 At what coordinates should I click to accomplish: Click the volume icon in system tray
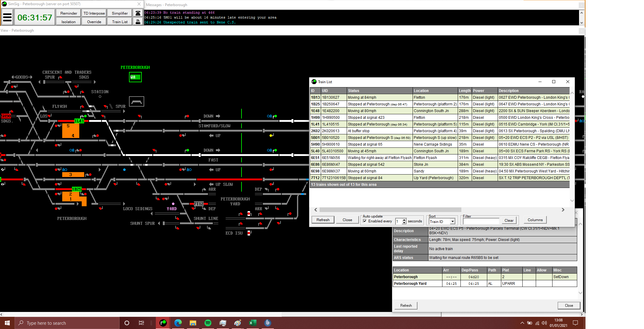(x=544, y=323)
